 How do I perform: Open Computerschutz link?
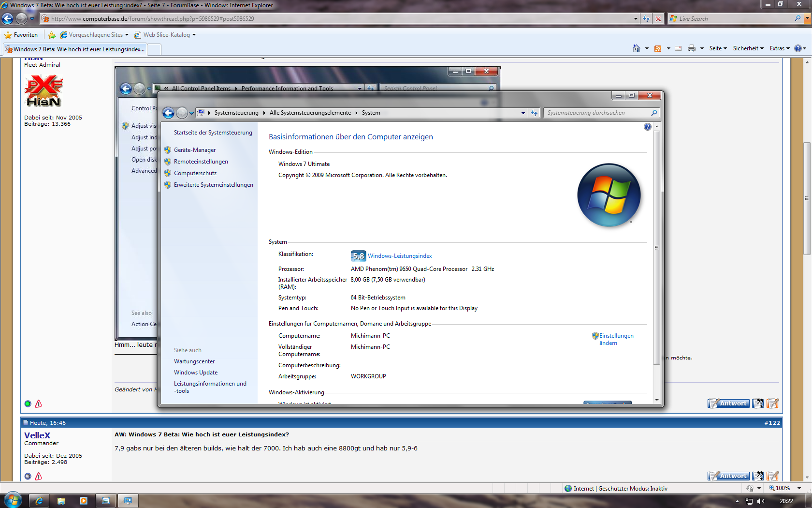pos(195,173)
